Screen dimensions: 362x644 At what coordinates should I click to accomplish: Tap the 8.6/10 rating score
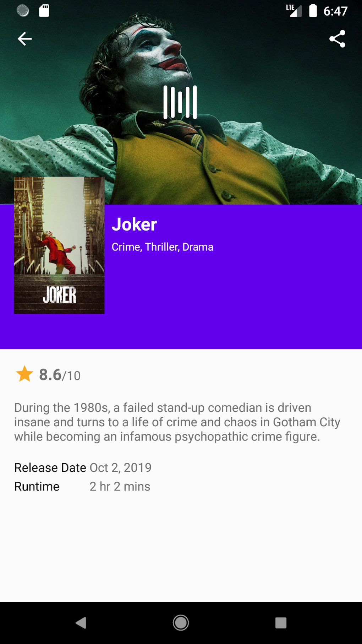pos(60,375)
